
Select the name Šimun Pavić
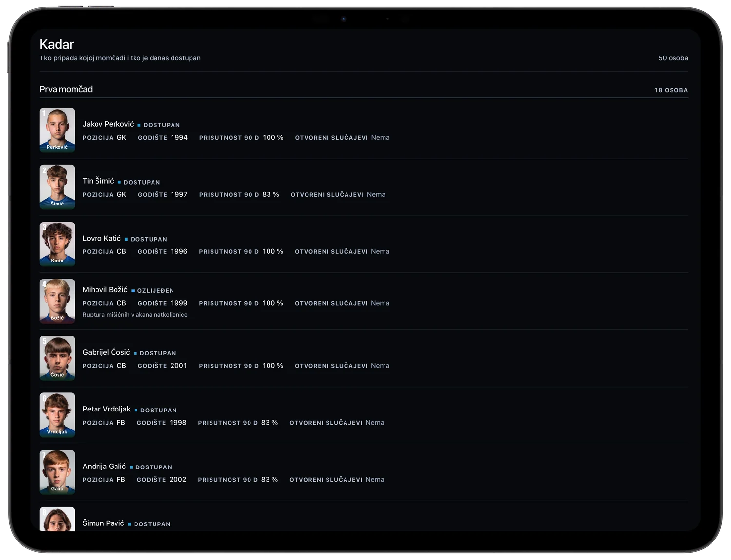click(103, 523)
